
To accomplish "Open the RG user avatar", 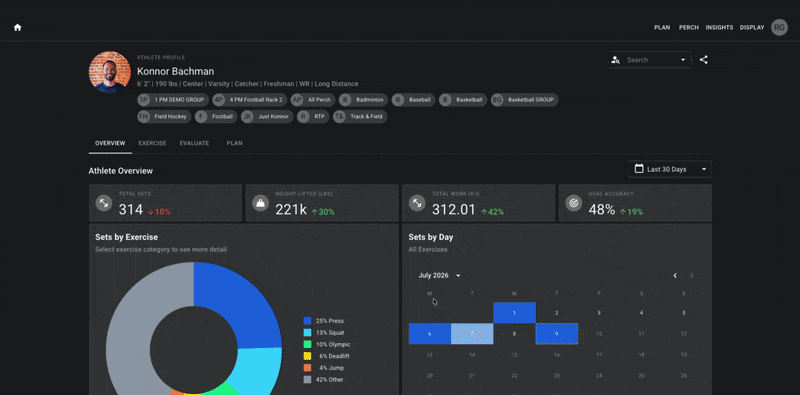I will tap(779, 28).
